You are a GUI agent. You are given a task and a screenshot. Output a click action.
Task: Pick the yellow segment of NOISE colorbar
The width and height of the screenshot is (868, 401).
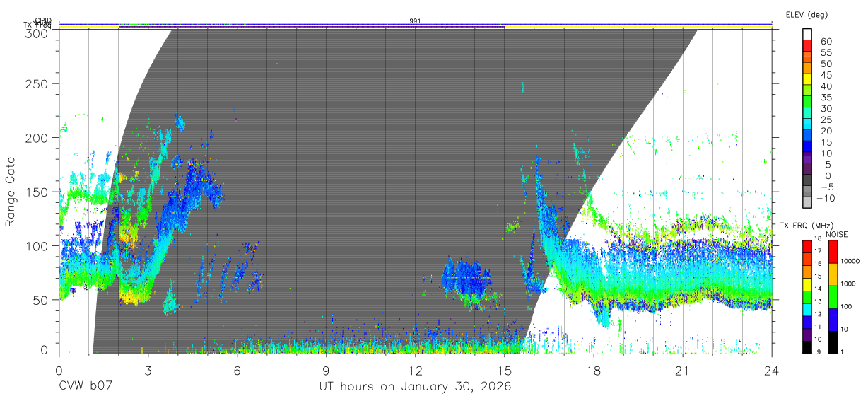click(833, 274)
